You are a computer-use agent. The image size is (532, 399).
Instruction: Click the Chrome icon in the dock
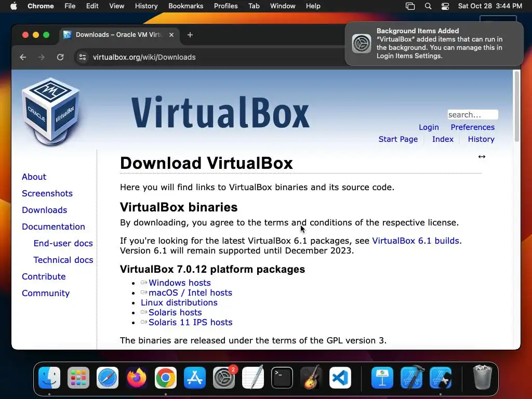166,378
